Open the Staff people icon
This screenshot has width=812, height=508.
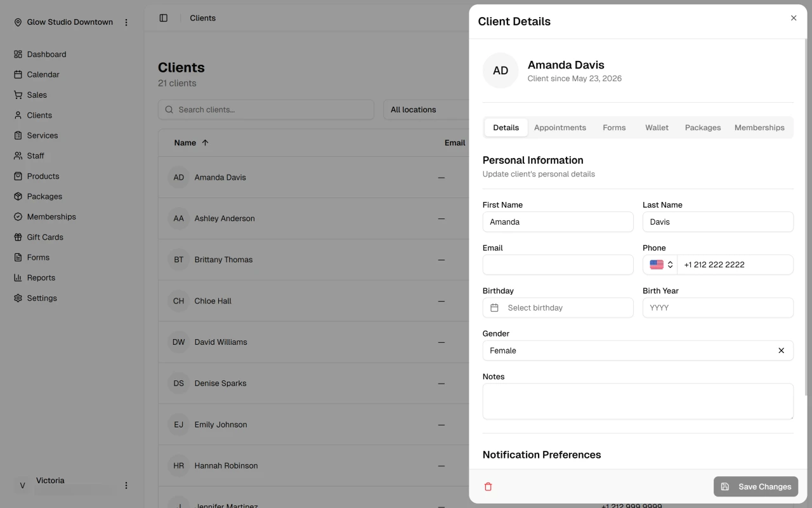pyautogui.click(x=18, y=156)
